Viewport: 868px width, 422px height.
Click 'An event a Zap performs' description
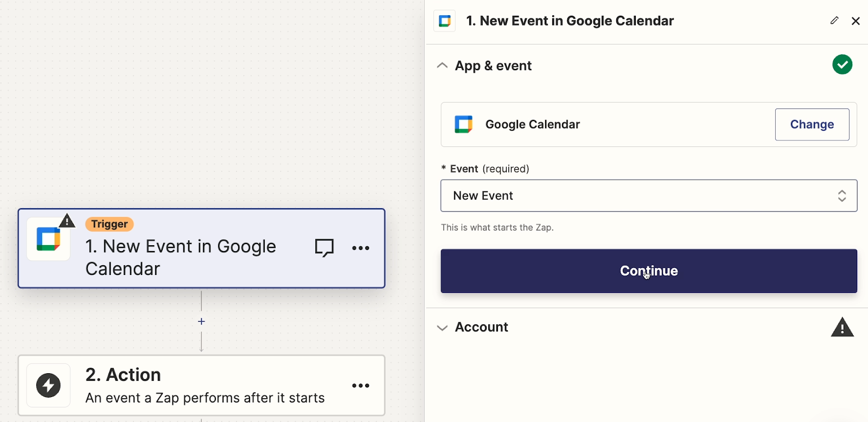(205, 398)
